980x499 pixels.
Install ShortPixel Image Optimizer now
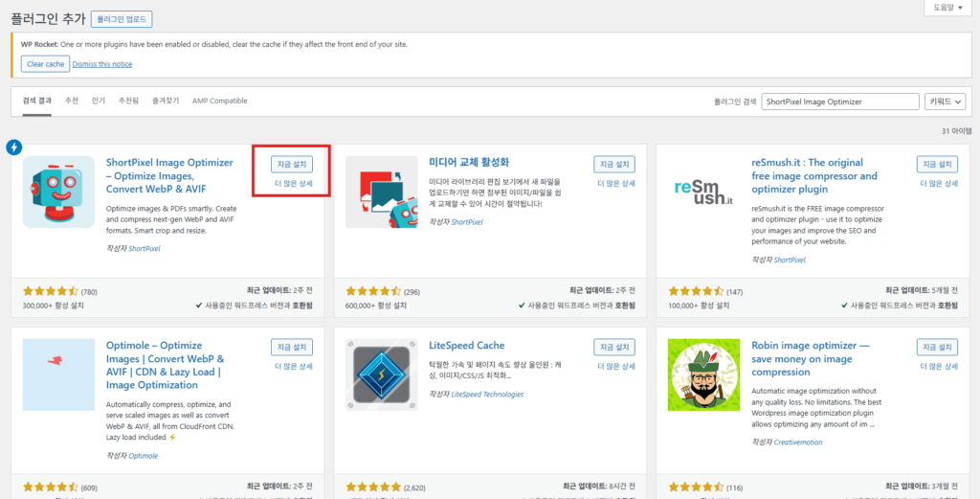292,165
